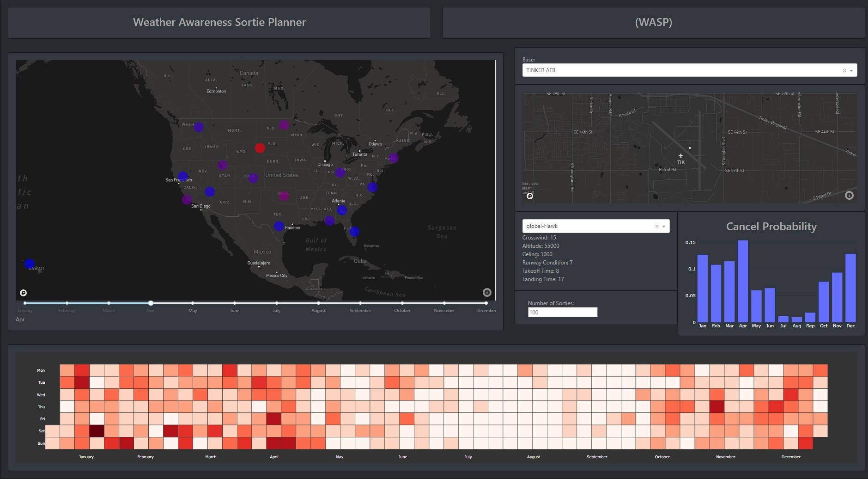
Task: Set month slider to March
Action: 109,303
